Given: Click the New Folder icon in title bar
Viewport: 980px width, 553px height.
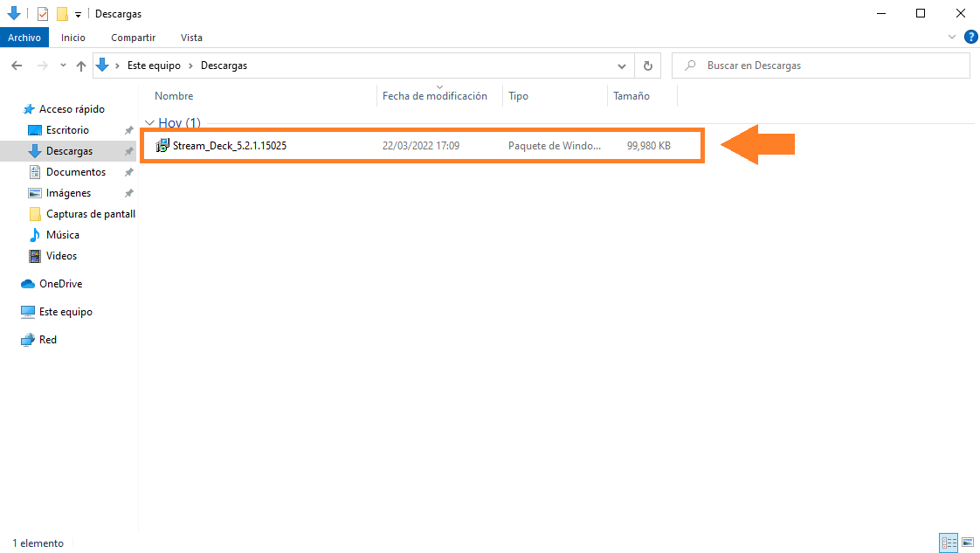Looking at the screenshot, I should tap(61, 14).
